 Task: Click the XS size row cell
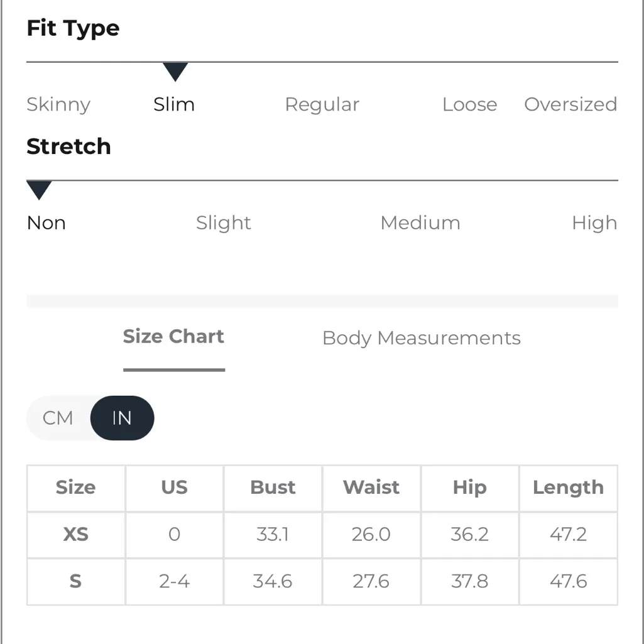[76, 535]
